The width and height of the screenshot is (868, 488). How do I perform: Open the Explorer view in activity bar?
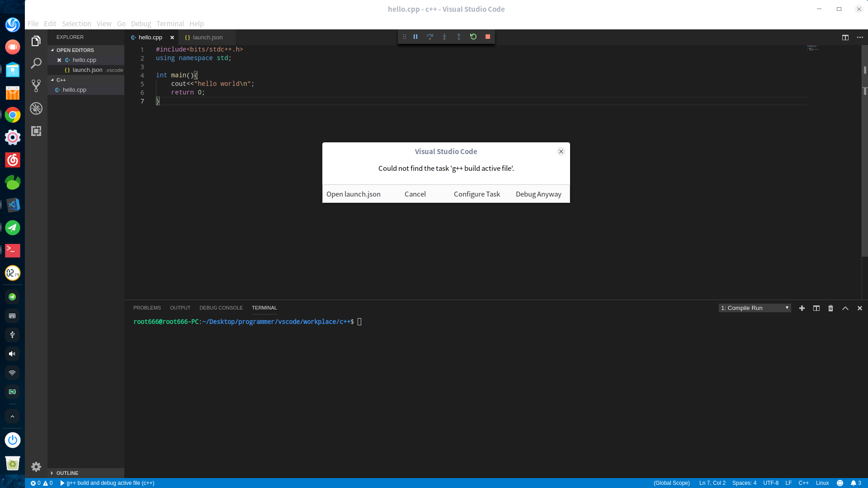coord(36,41)
